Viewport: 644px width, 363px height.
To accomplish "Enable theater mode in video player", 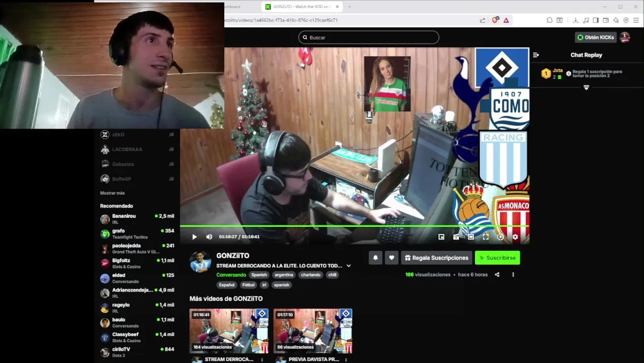I will point(471,237).
